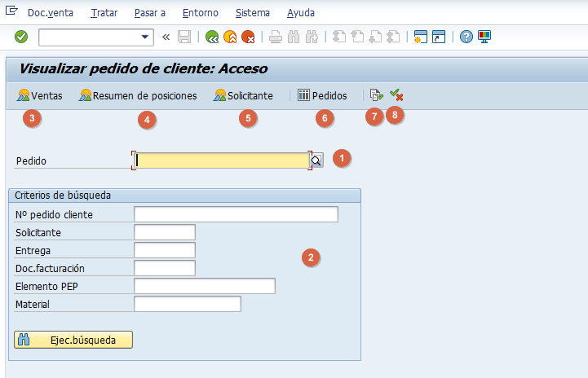The width and height of the screenshot is (588, 378).
Task: Open the Entorno menu
Action: 201,13
